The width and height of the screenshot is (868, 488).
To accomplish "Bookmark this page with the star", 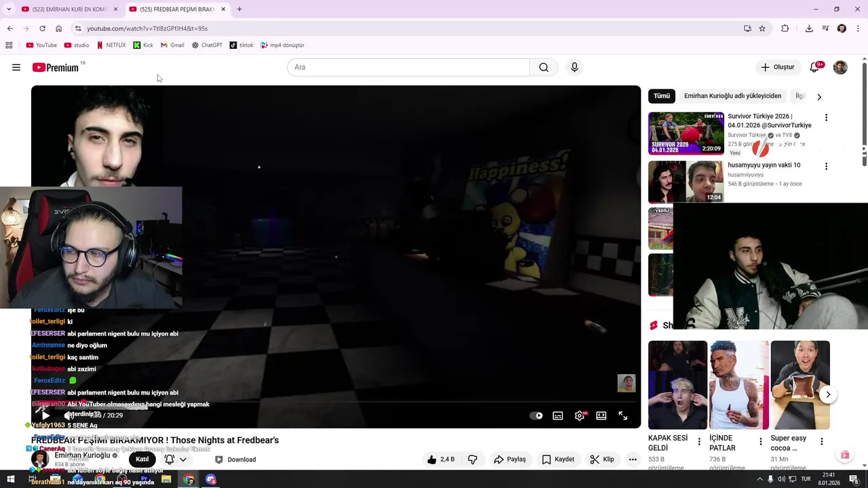I will [762, 28].
